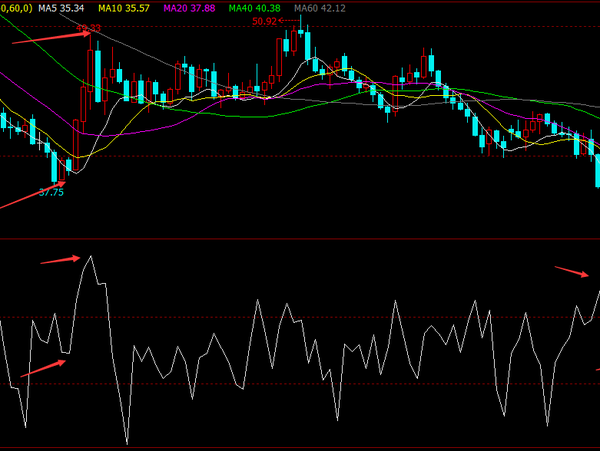Click the magenta MA20 37.88 label
Screen dimensions: 600x451
pos(190,8)
